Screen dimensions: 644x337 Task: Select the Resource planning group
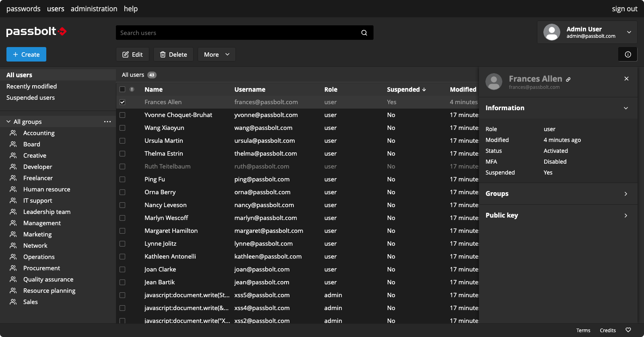[49, 290]
